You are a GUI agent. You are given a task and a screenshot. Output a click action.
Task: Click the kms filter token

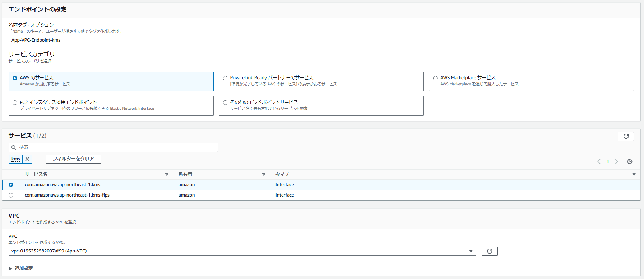[16, 159]
